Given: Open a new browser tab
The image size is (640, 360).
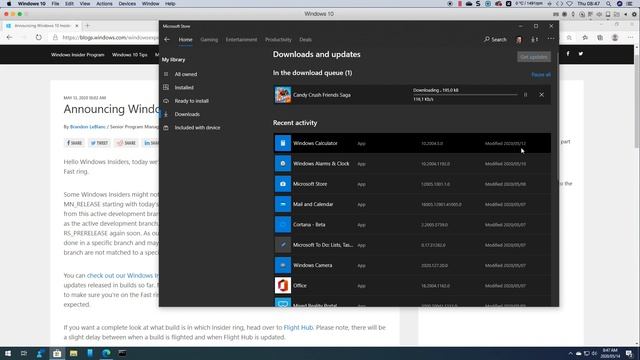Looking at the screenshot, I should tap(87, 26).
